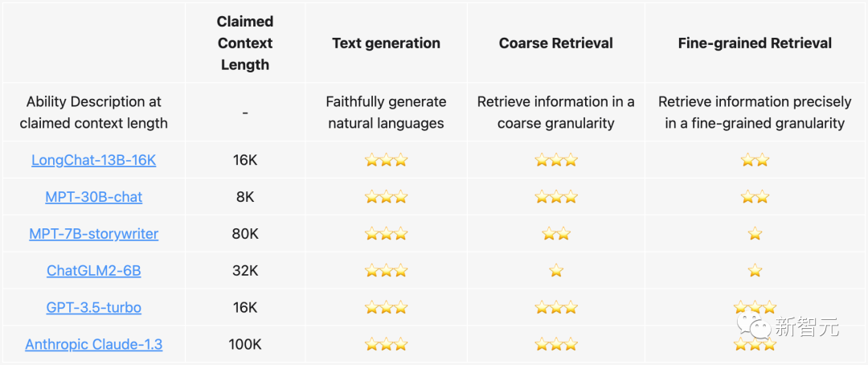
Task: Click the 100K context length cell
Action: pyautogui.click(x=244, y=344)
